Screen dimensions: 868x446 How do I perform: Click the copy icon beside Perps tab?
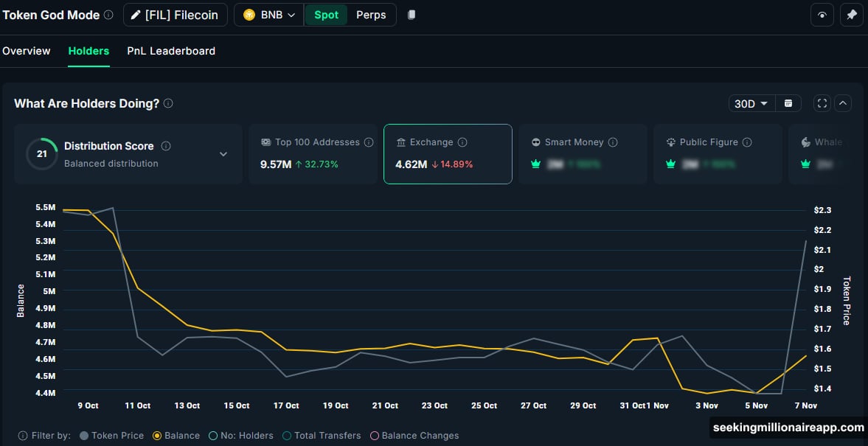[x=411, y=14]
